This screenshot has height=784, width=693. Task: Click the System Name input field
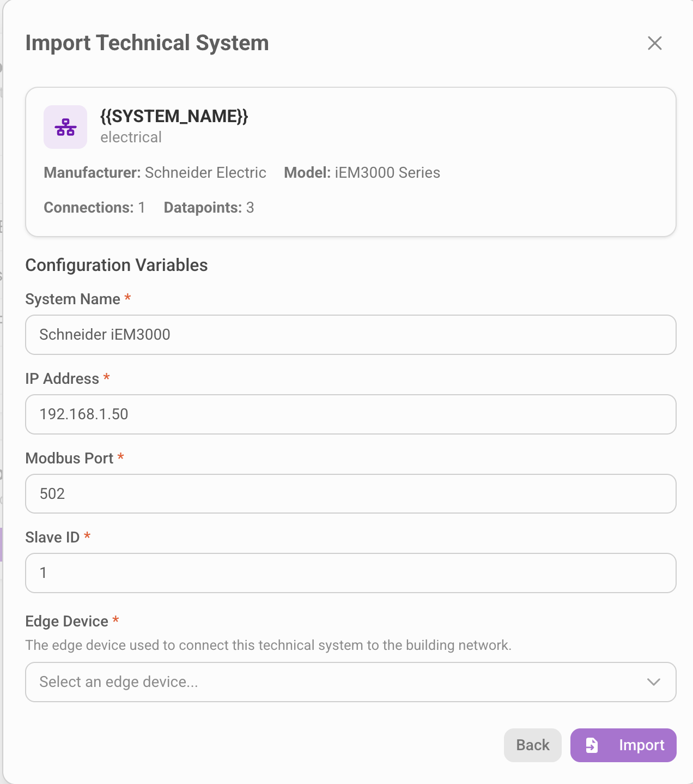click(x=350, y=335)
